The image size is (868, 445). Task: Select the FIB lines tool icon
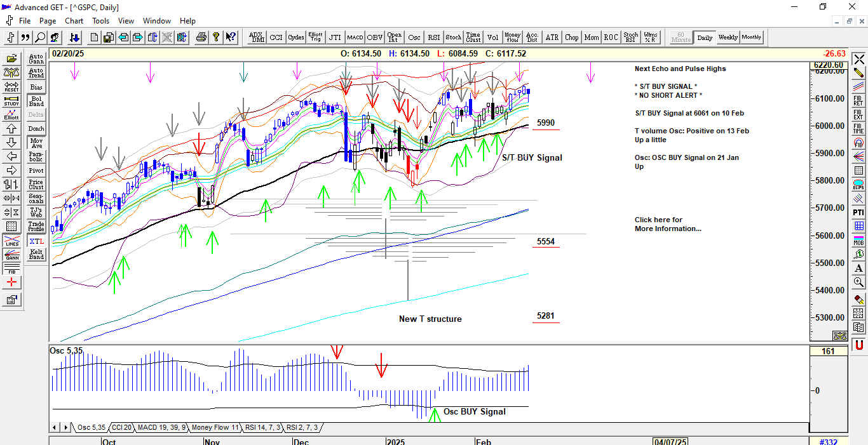tap(11, 269)
